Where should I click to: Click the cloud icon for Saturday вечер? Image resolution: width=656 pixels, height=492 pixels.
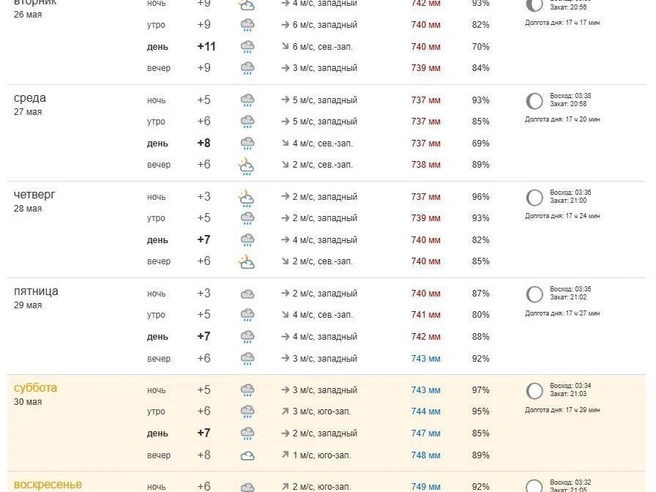click(247, 456)
